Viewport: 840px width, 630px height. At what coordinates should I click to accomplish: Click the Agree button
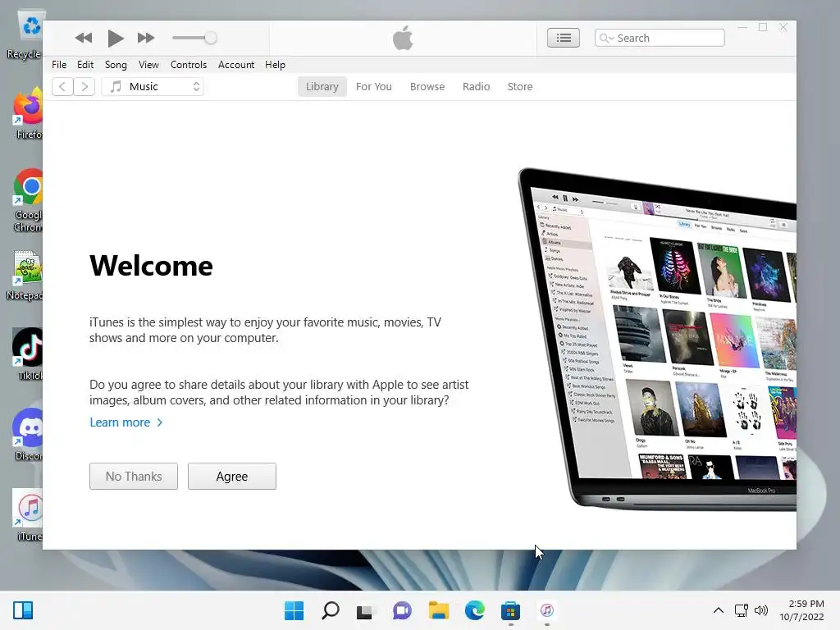(232, 477)
